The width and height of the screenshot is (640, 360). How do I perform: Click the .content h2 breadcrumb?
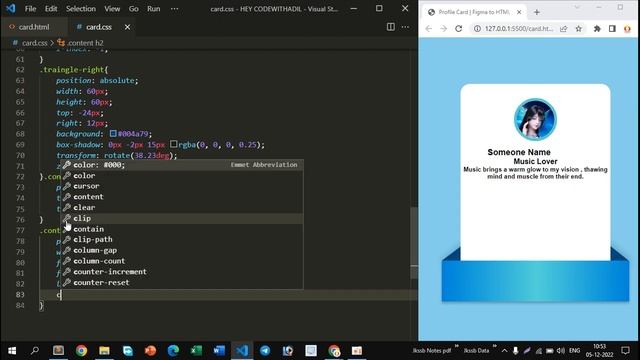85,43
